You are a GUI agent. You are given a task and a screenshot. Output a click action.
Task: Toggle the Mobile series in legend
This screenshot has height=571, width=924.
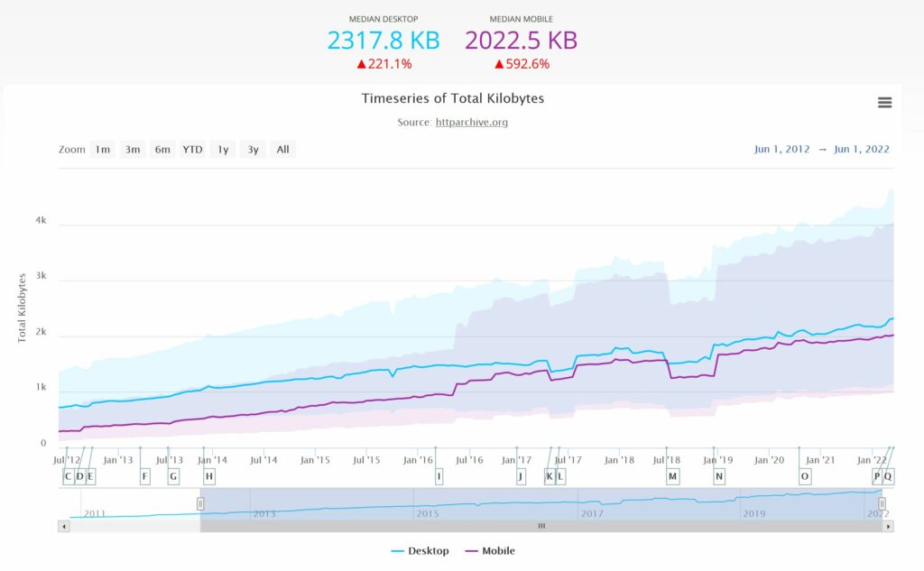pos(490,551)
